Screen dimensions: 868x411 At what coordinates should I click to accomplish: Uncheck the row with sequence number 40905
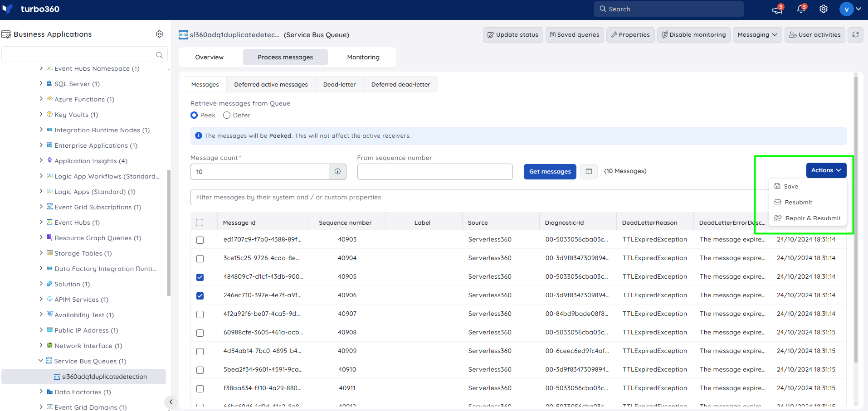point(200,277)
